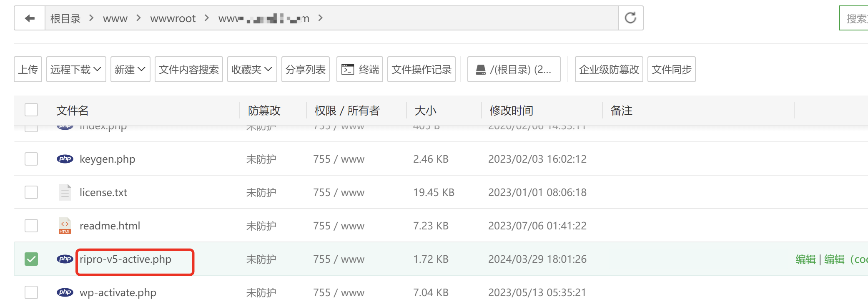Click the php icon of wp-activate.php

coord(65,292)
